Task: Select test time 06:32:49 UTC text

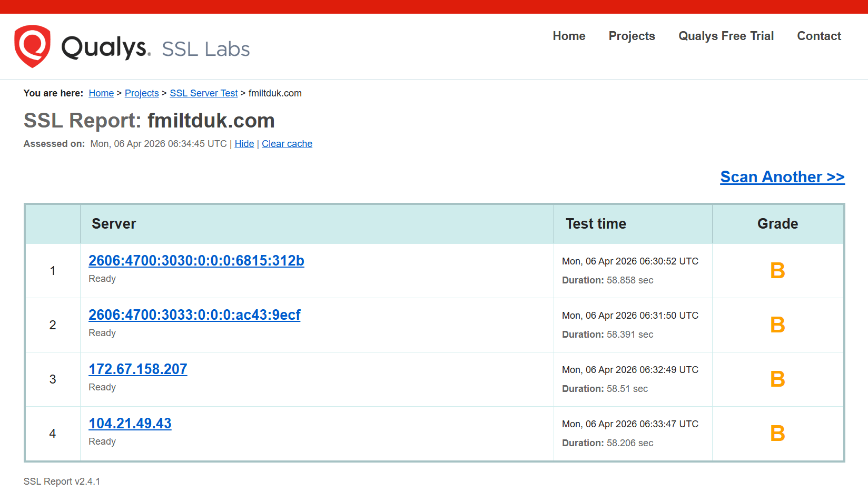Action: point(630,370)
